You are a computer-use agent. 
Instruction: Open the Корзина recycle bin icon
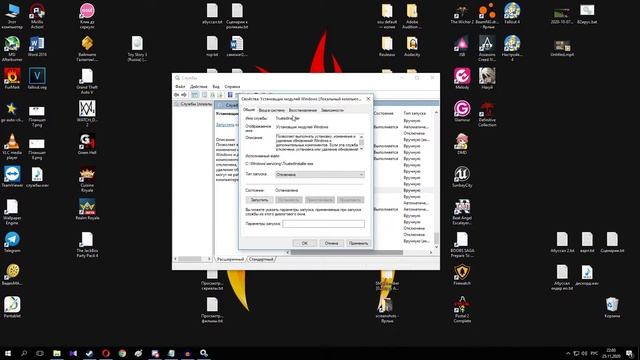pyautogui.click(x=612, y=307)
